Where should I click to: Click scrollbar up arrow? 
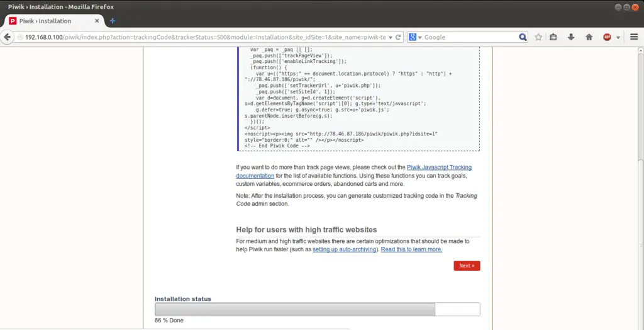coord(640,50)
